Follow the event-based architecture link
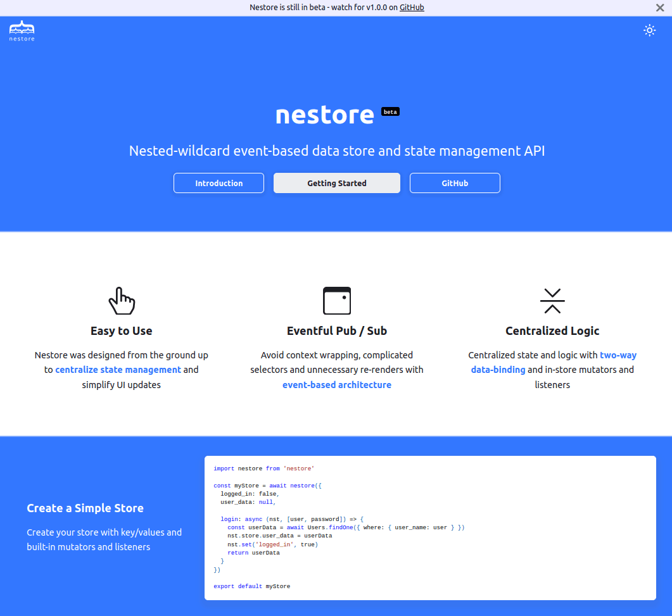 pos(336,385)
